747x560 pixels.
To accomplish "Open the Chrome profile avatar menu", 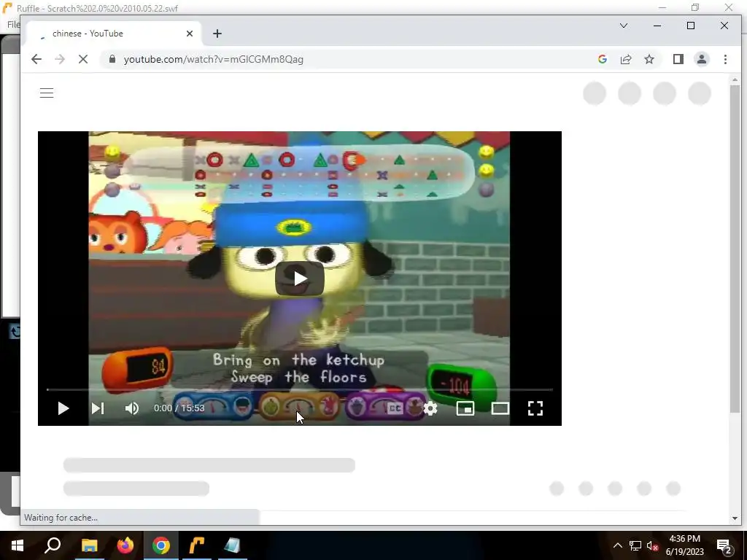I will coord(702,59).
